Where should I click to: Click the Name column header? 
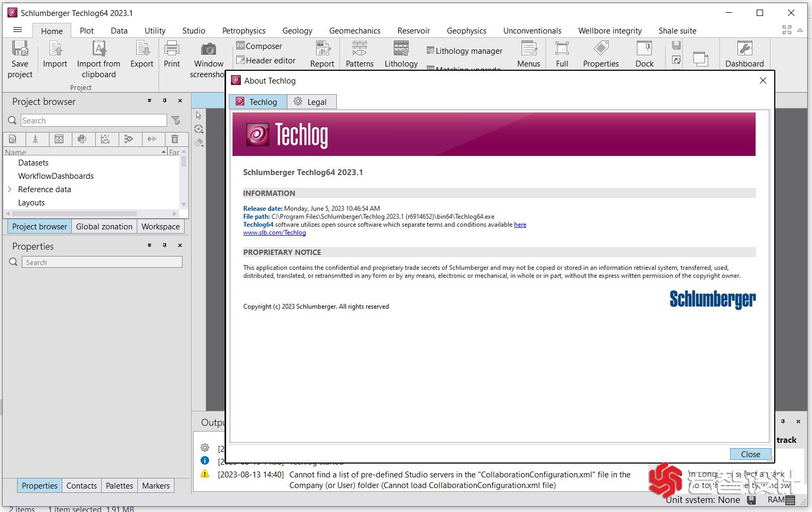(85, 152)
